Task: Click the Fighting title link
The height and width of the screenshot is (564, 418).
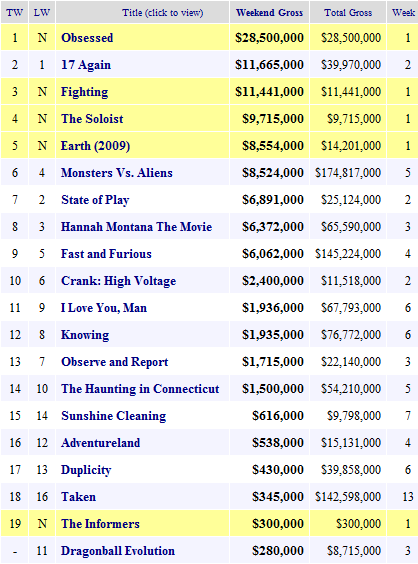Action: click(x=85, y=92)
